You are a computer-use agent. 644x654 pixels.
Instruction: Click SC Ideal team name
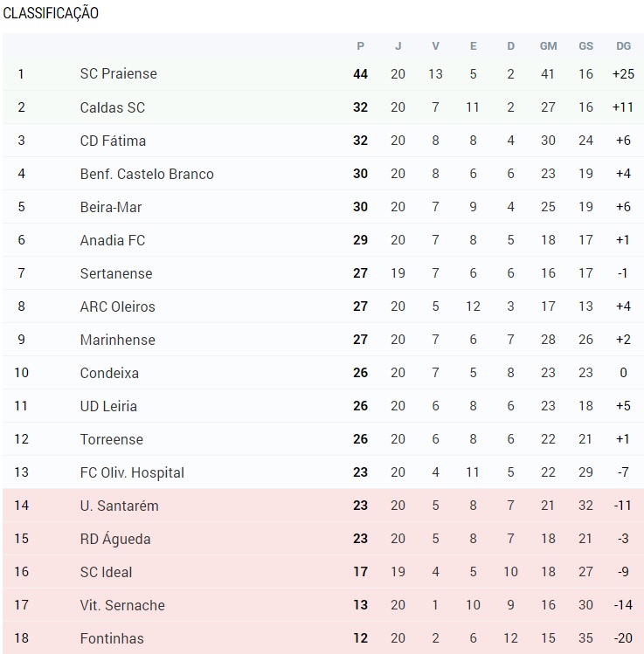coord(106,572)
